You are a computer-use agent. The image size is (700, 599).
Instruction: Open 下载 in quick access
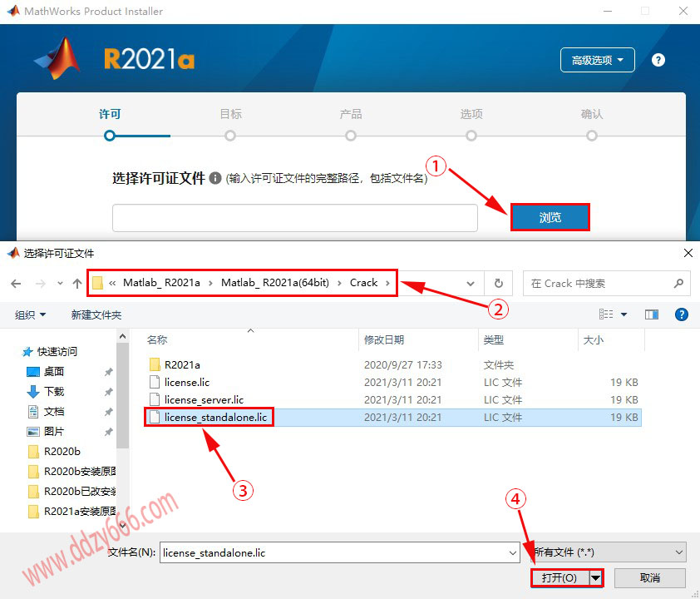click(54, 392)
